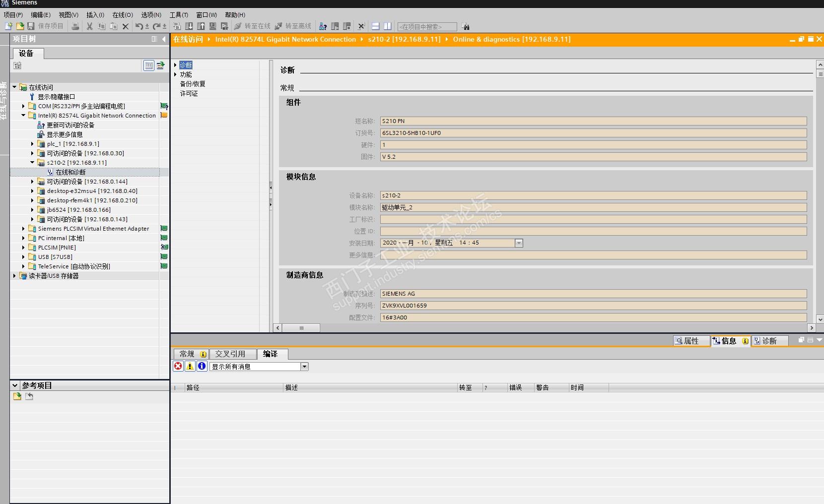Image resolution: width=824 pixels, height=504 pixels.
Task: Click the 工厂标识 input field
Action: coord(593,219)
